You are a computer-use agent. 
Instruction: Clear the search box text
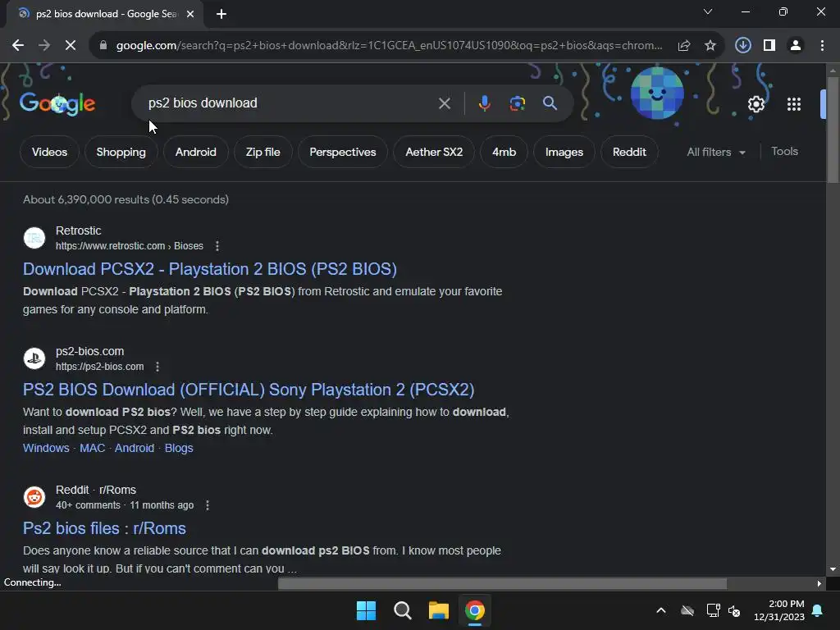pos(445,103)
